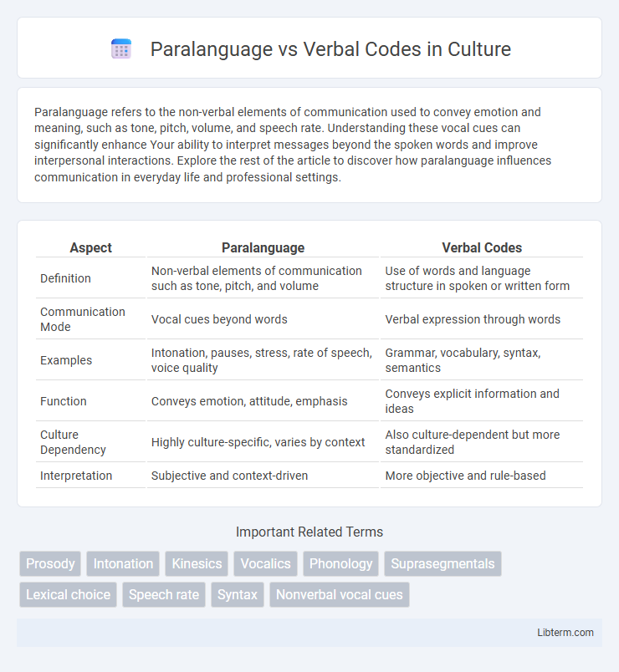The image size is (619, 672).
Task: Select the Prosody related term tag
Action: (50, 563)
